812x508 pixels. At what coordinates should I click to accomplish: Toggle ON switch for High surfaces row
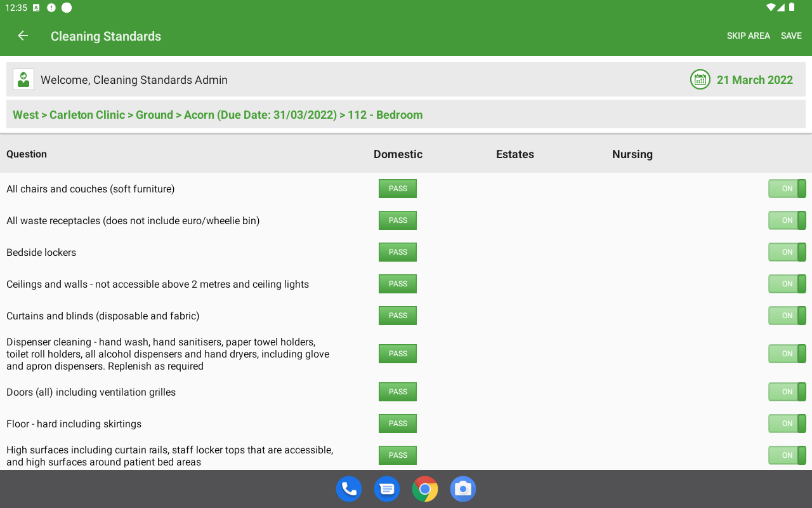[x=787, y=455]
